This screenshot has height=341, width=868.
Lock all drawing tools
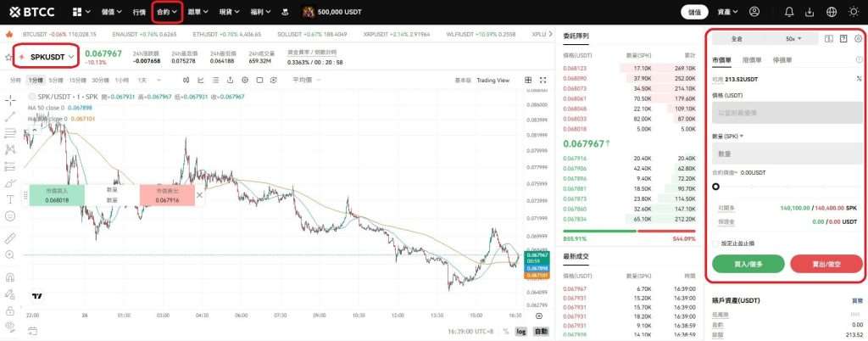[10, 310]
